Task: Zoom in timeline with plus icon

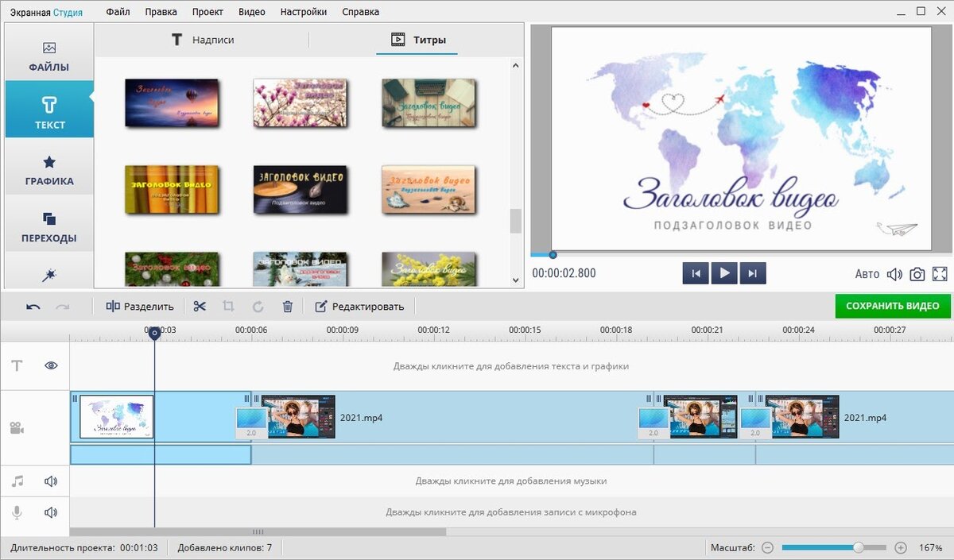Action: (901, 548)
